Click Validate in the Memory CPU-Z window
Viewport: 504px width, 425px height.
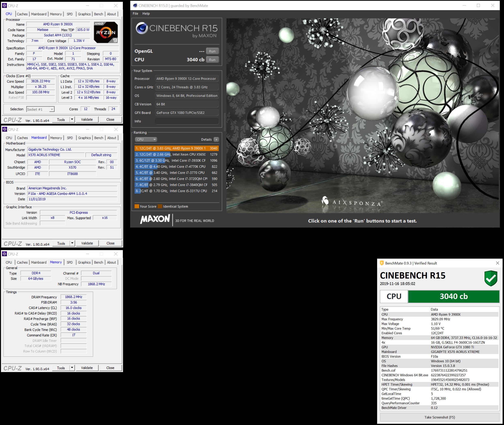coord(87,368)
